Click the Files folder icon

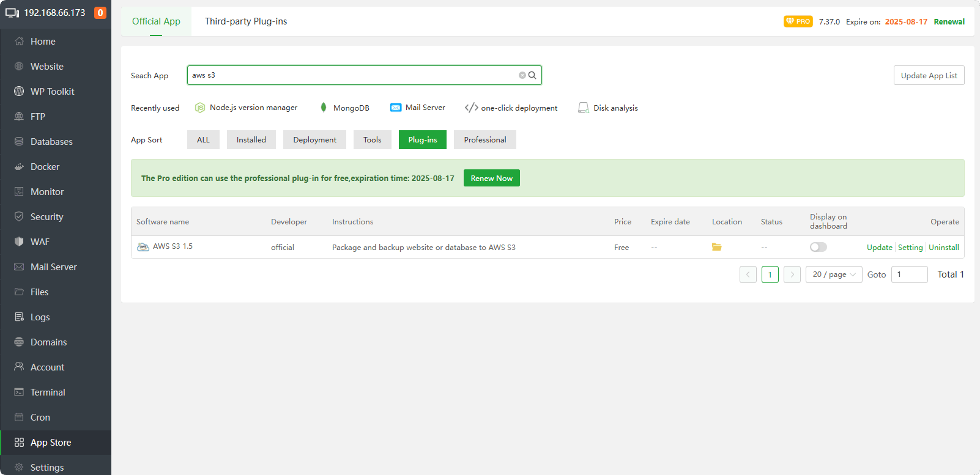pyautogui.click(x=19, y=292)
